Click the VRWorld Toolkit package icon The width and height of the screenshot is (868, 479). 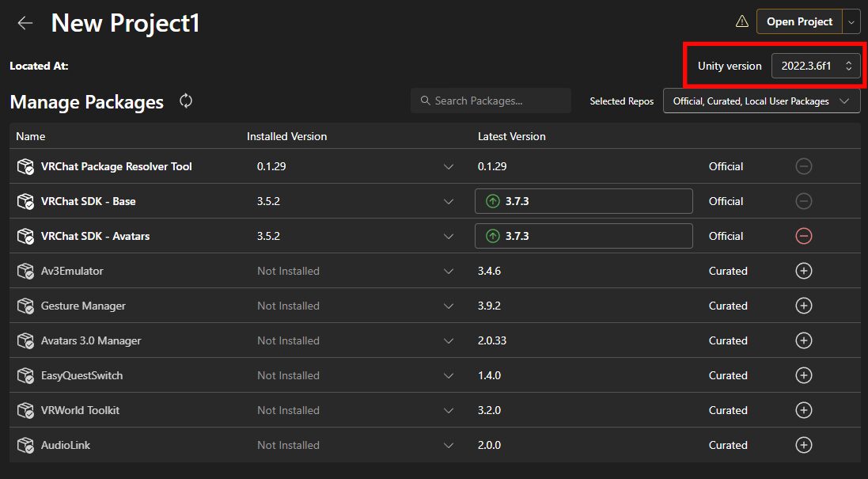[x=25, y=410]
